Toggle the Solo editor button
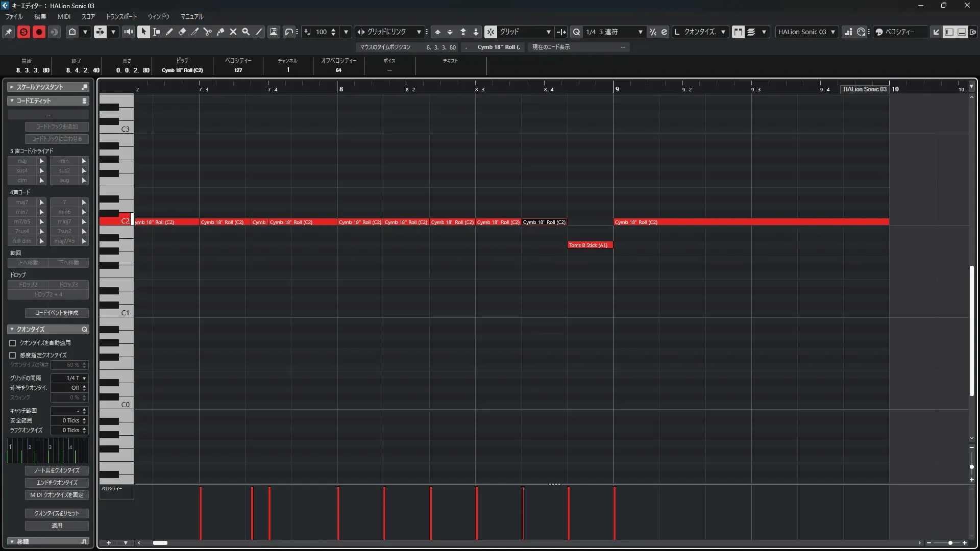The width and height of the screenshot is (980, 551). [x=23, y=32]
